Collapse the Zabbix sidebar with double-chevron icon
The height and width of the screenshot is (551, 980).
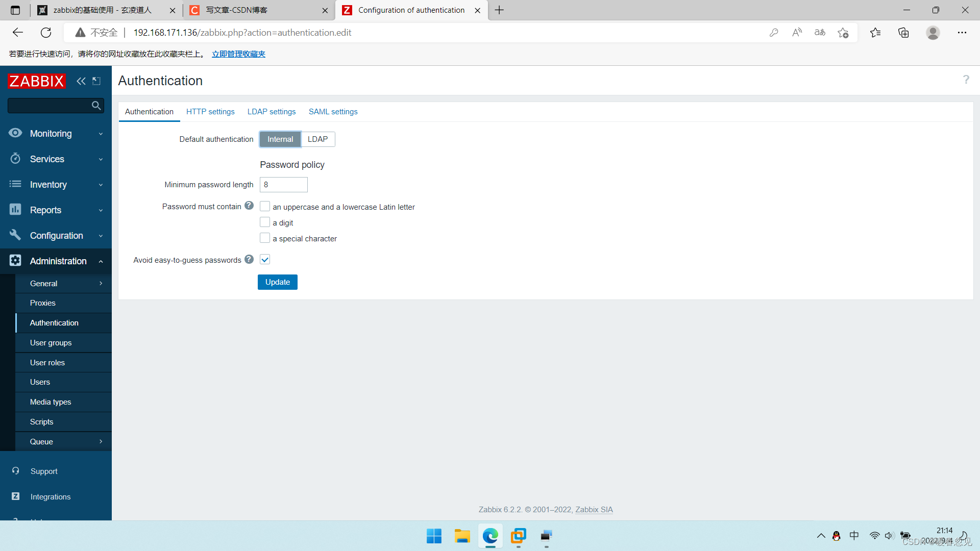click(x=81, y=81)
